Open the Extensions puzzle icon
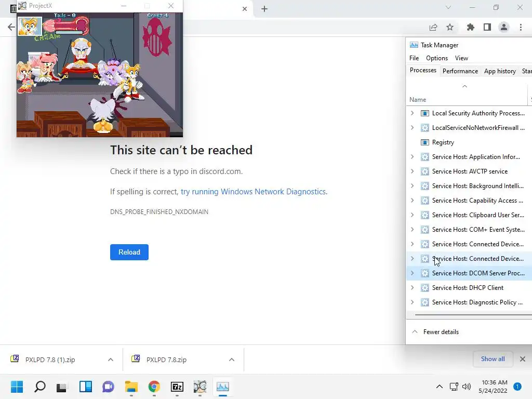 pyautogui.click(x=470, y=27)
